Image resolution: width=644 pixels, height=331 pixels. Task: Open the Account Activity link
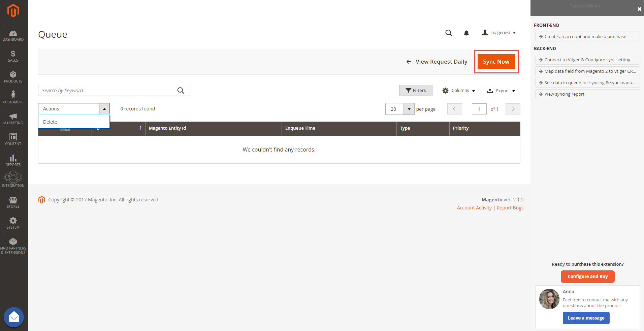click(x=474, y=208)
